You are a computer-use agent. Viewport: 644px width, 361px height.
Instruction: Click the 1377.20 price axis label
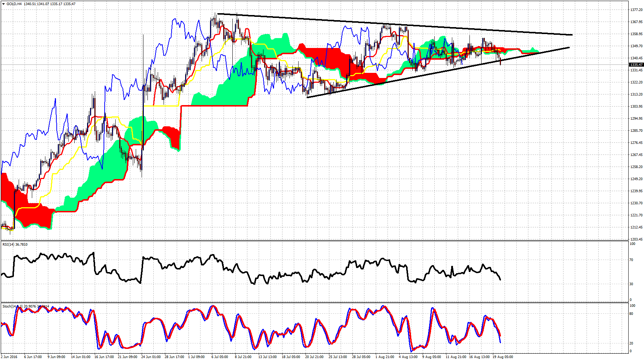636,10
